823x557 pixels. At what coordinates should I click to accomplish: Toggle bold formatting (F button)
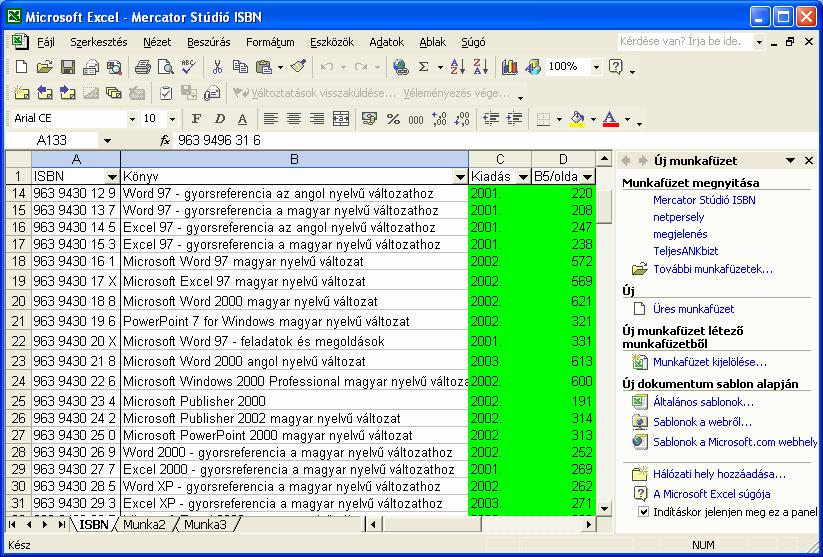(x=196, y=119)
